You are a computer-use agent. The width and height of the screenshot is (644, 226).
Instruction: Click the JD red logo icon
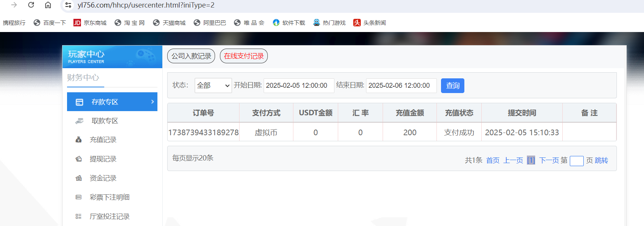pyautogui.click(x=77, y=23)
